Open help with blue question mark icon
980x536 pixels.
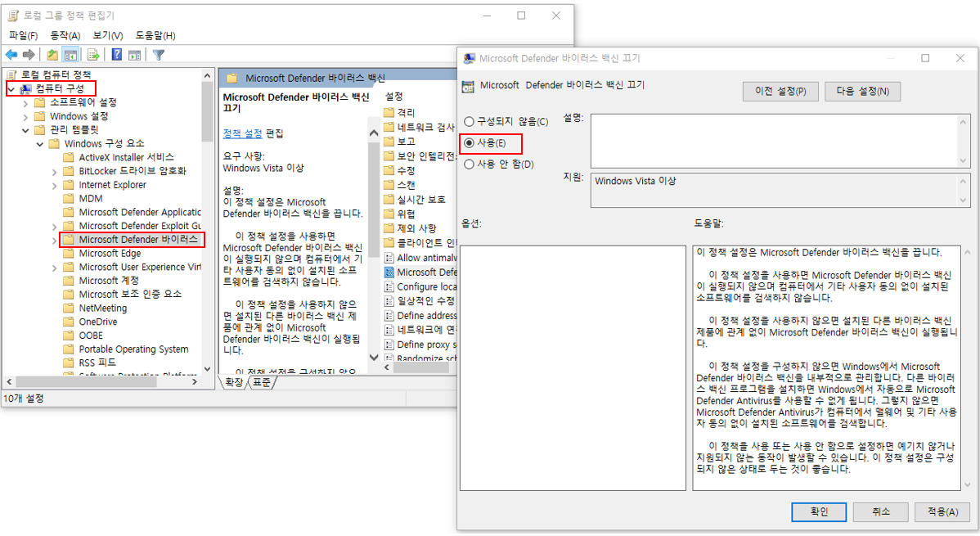click(117, 55)
